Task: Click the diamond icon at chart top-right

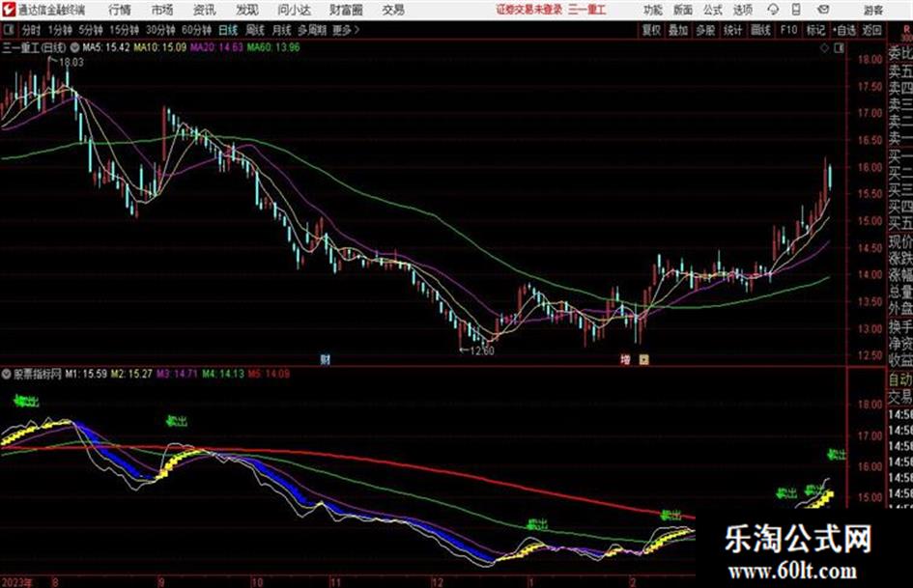Action: point(824,48)
